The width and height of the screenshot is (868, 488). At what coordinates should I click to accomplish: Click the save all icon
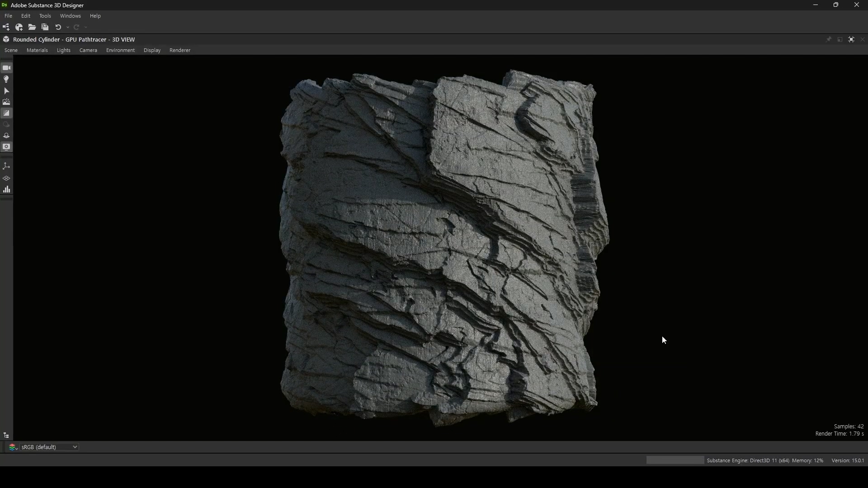45,27
